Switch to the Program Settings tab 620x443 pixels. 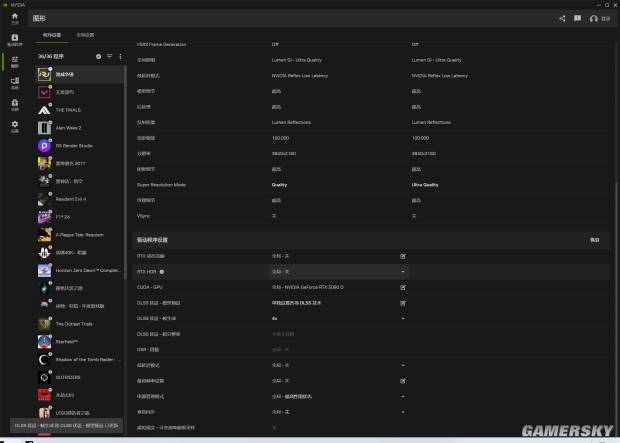(x=52, y=35)
